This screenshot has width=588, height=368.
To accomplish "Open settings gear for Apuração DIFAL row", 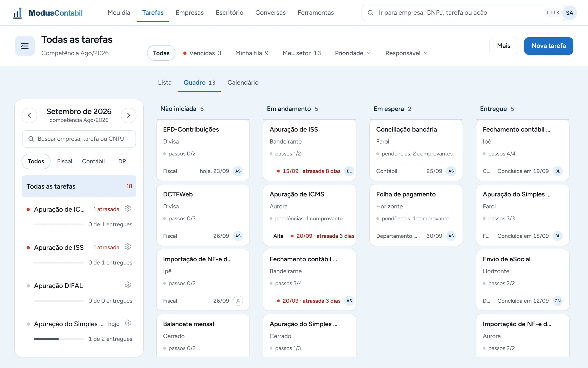I will (128, 285).
